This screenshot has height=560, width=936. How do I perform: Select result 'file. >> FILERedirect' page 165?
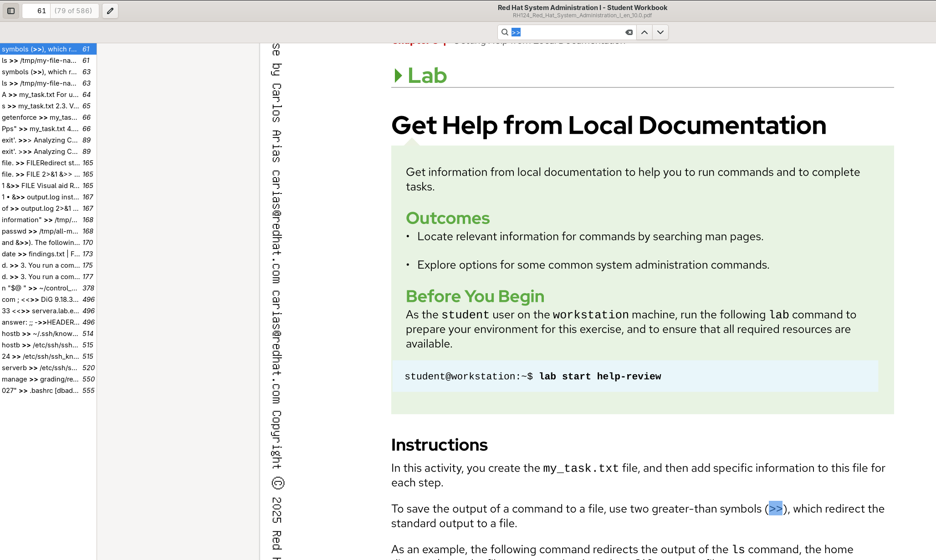tap(48, 163)
